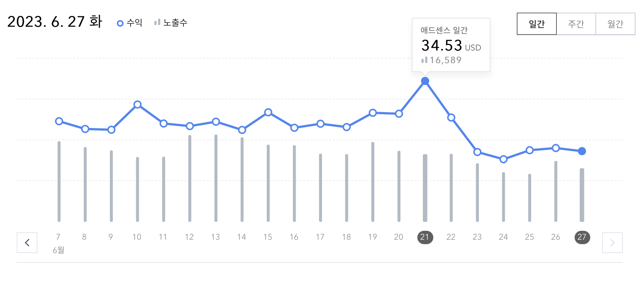This screenshot has width=644, height=282.
Task: Click the 노출수 legend bar icon
Action: (157, 22)
